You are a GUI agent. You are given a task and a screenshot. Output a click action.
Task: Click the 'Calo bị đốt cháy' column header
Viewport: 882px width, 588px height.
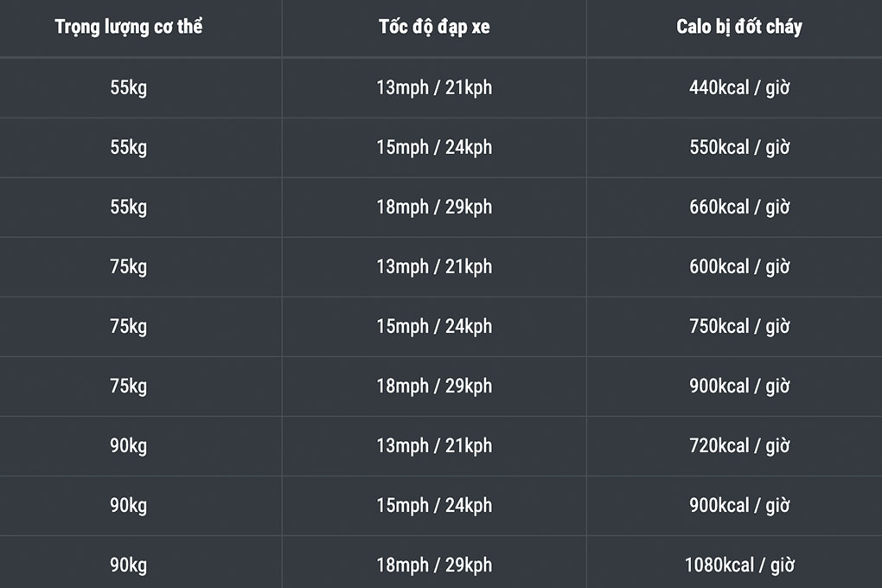(739, 27)
